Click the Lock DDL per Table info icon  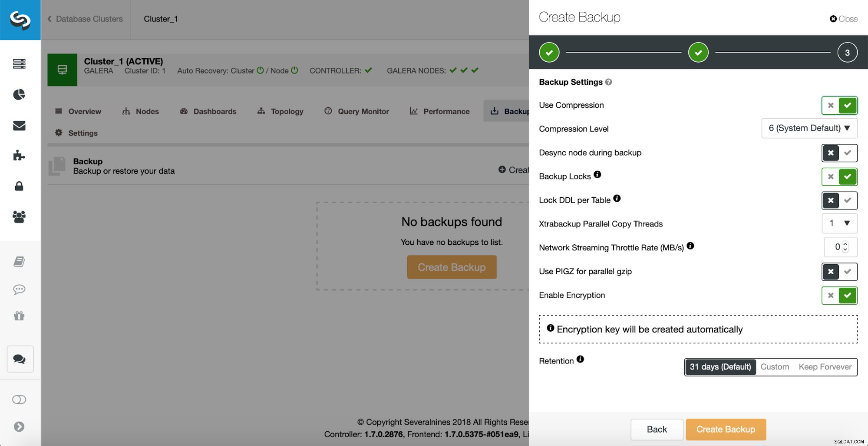pyautogui.click(x=617, y=199)
